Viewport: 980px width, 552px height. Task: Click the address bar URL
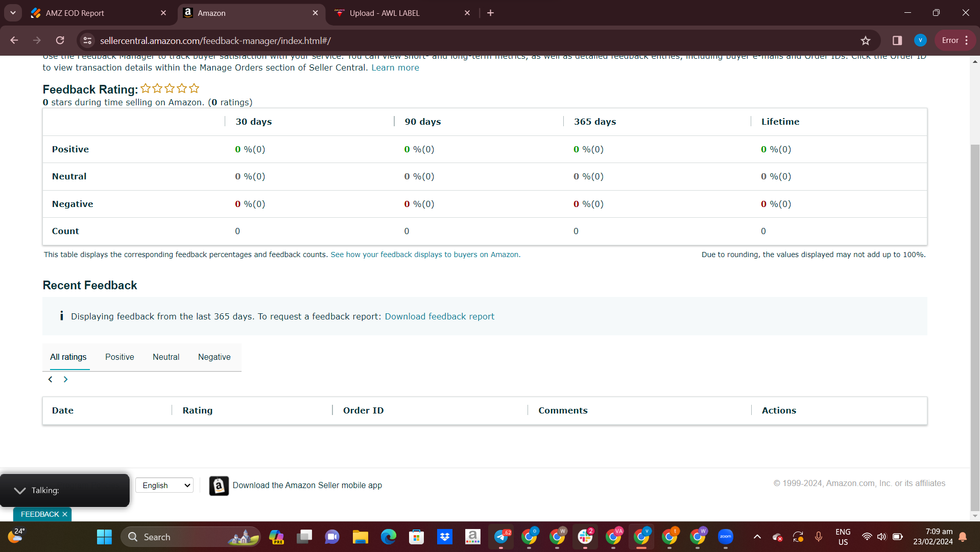(x=215, y=40)
